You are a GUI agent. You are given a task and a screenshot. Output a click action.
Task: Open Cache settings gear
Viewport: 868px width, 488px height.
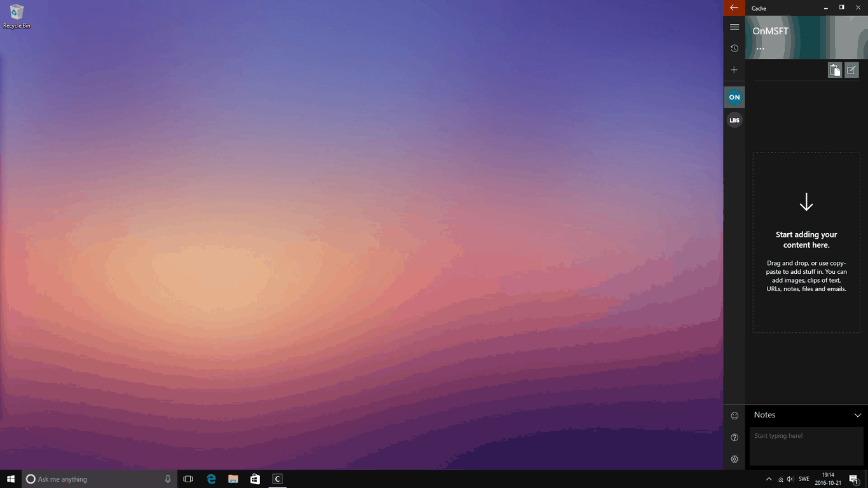pyautogui.click(x=734, y=459)
